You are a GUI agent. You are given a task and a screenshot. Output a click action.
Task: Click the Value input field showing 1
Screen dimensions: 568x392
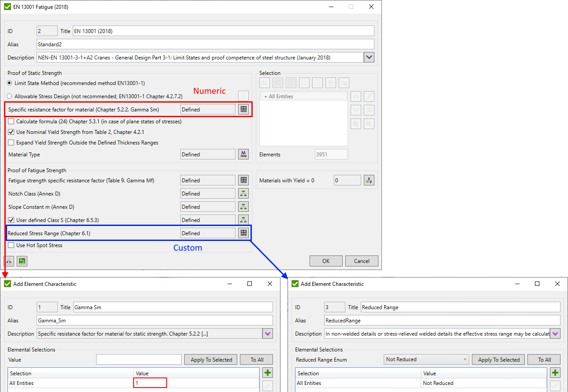[x=150, y=382]
